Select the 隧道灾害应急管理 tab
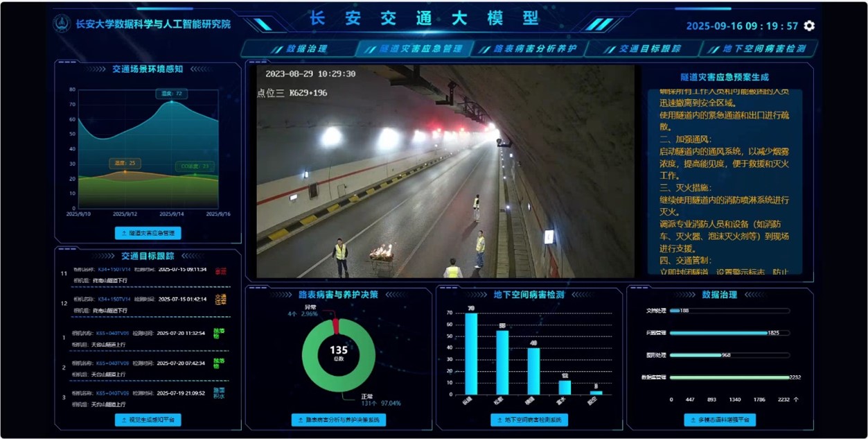This screenshot has width=868, height=439. 414,49
